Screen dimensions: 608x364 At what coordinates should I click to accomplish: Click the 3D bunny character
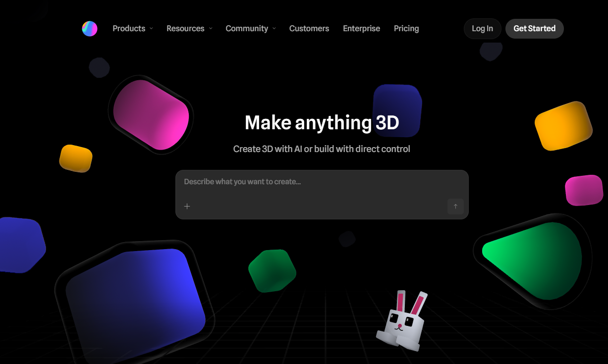pyautogui.click(x=402, y=321)
